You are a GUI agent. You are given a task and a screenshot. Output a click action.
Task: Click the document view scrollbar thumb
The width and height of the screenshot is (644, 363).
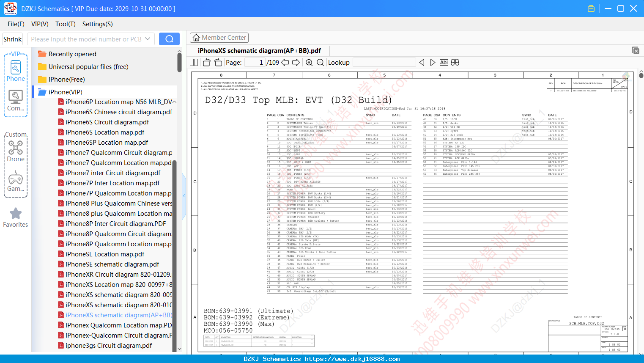[x=641, y=75]
